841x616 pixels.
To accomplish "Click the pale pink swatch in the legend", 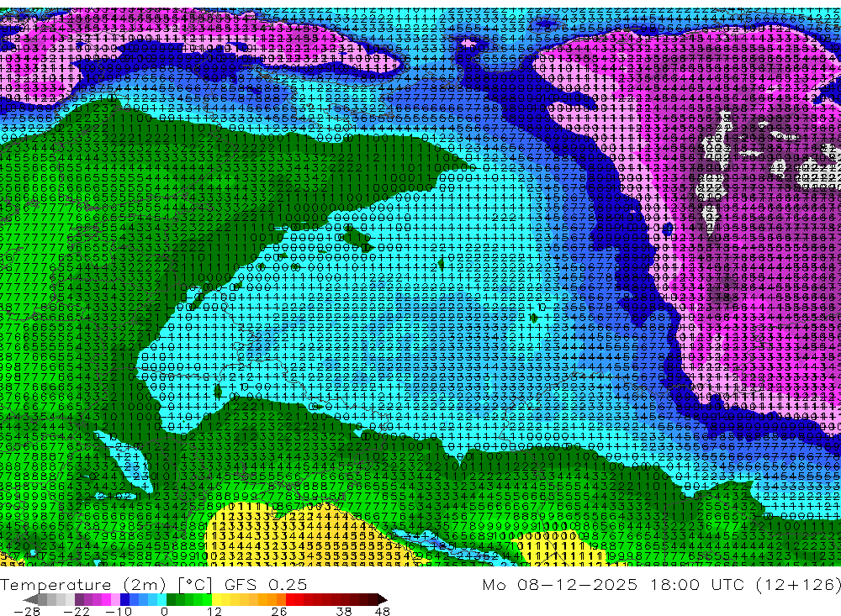I will coord(115,599).
